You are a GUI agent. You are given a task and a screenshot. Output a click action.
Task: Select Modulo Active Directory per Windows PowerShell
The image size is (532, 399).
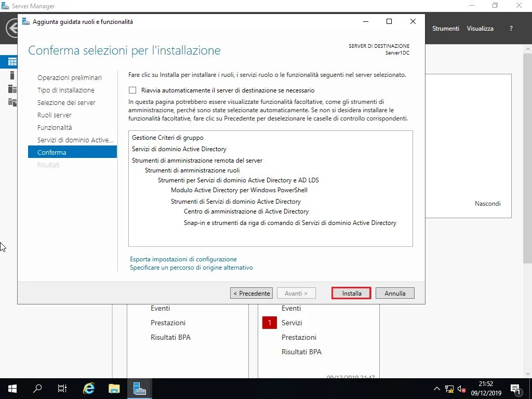(x=239, y=190)
